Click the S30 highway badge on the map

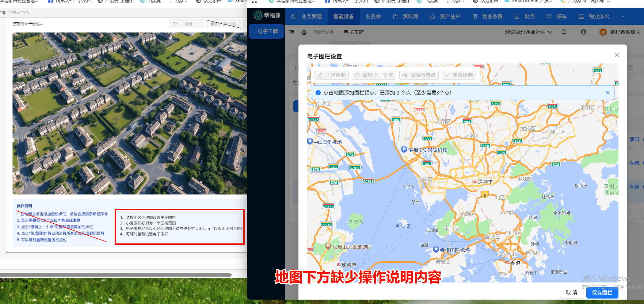(x=556, y=164)
